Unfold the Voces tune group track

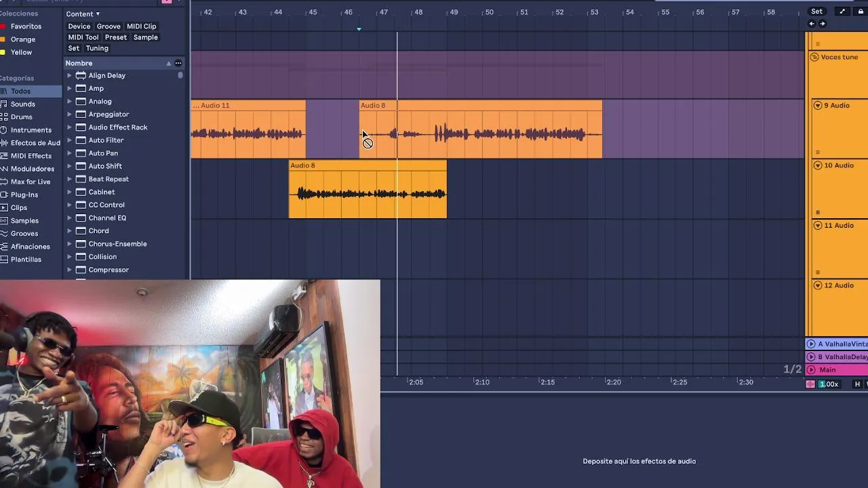point(814,57)
